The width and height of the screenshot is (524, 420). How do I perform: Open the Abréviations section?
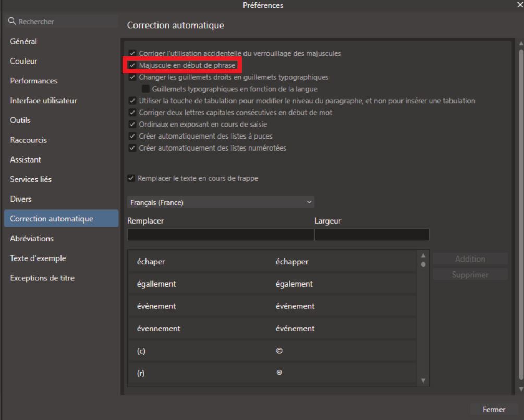point(32,238)
